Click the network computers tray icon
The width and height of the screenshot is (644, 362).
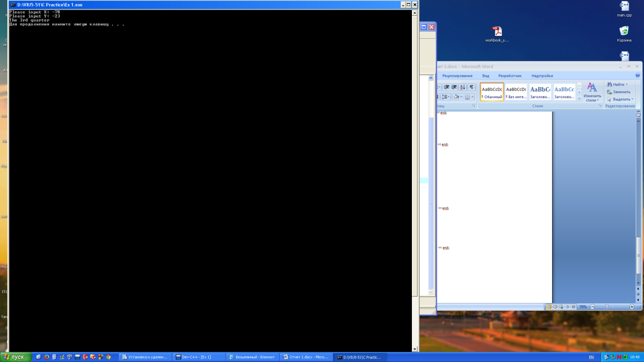(x=607, y=357)
